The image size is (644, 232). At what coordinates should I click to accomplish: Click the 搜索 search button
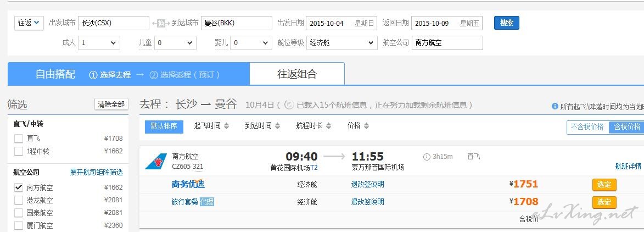pyautogui.click(x=506, y=23)
